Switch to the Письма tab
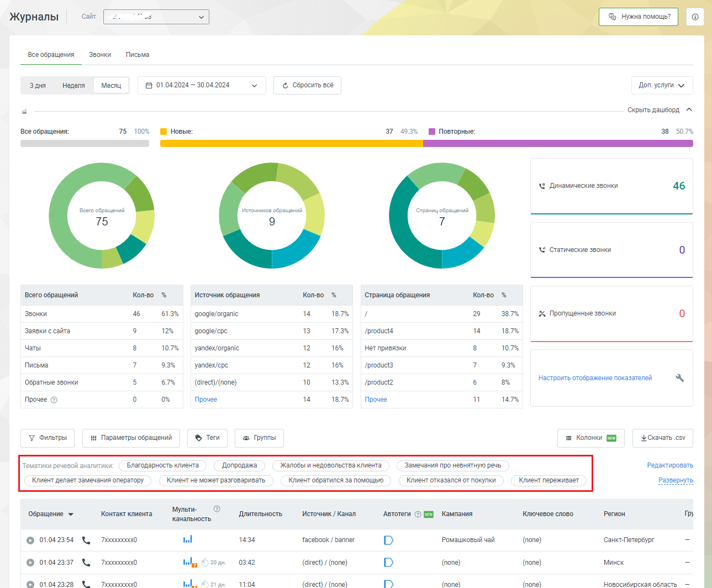 138,55
